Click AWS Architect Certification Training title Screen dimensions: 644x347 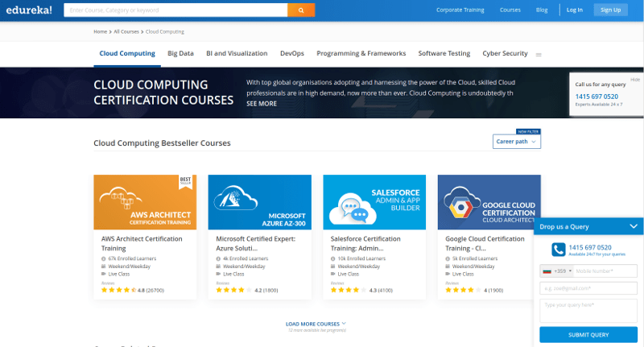[142, 243]
